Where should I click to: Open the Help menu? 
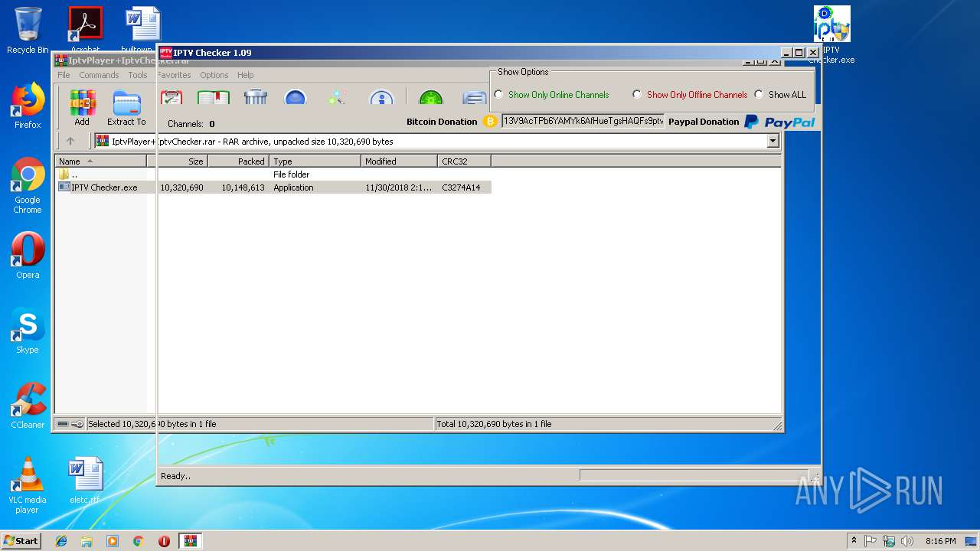[x=245, y=75]
